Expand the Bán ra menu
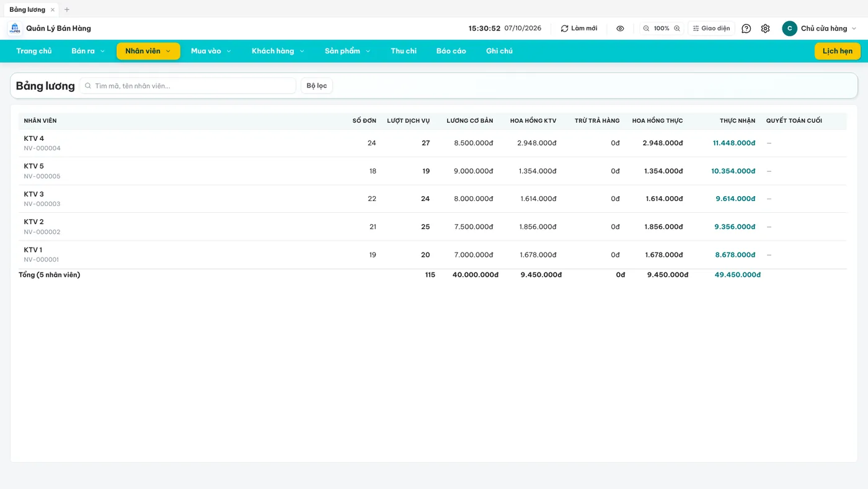868x489 pixels. point(88,51)
